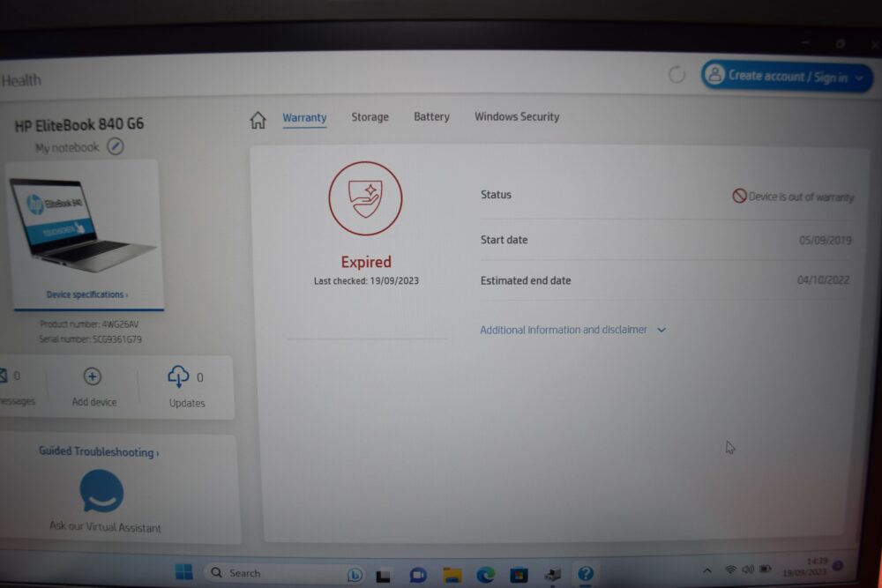Click the Virtual Assistant chat icon
This screenshot has height=588, width=882.
(101, 491)
